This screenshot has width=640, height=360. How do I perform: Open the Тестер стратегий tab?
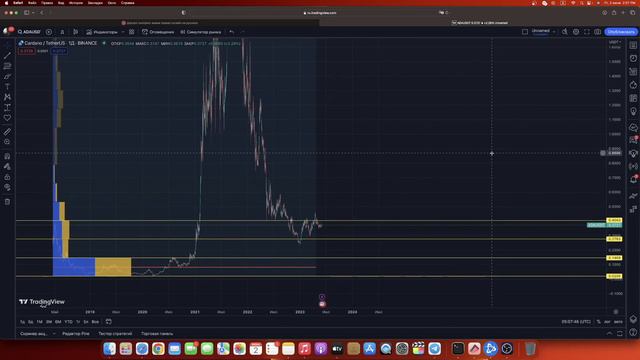pos(115,333)
